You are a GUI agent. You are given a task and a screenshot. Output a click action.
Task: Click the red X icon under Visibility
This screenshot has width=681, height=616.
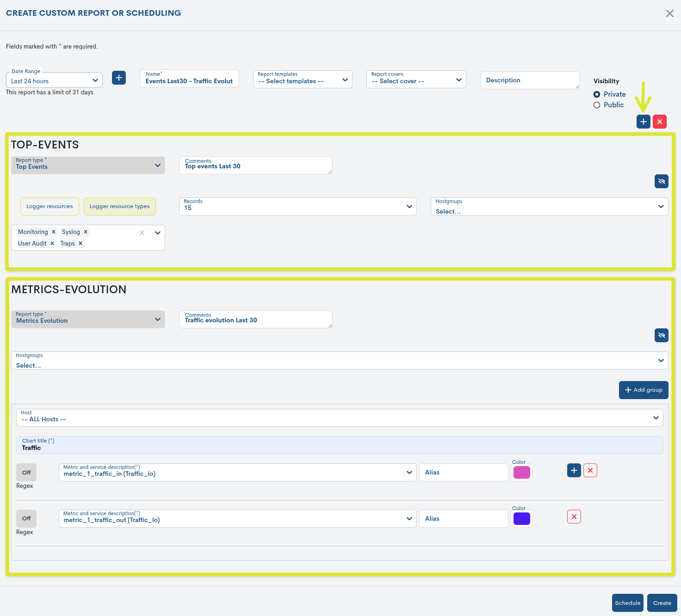coord(660,122)
